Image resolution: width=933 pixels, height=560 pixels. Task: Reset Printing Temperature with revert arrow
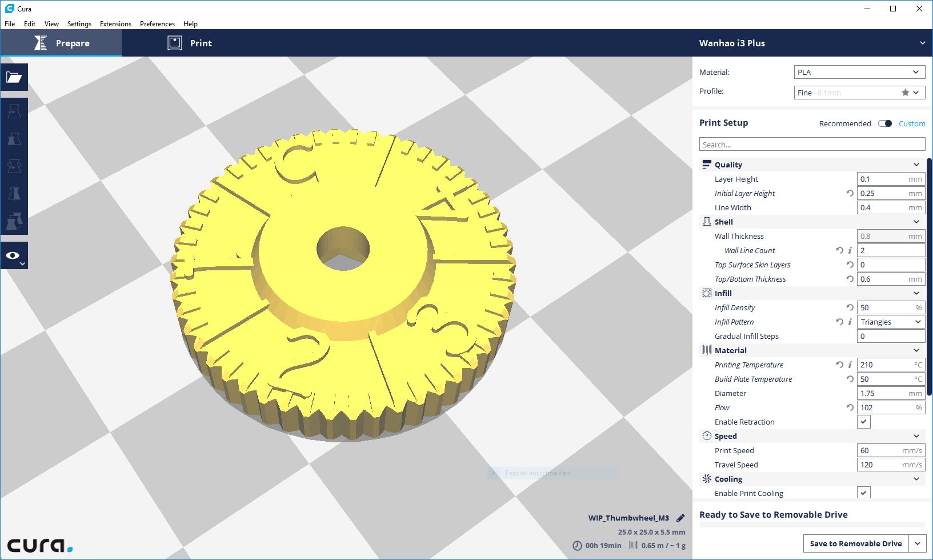(x=839, y=365)
